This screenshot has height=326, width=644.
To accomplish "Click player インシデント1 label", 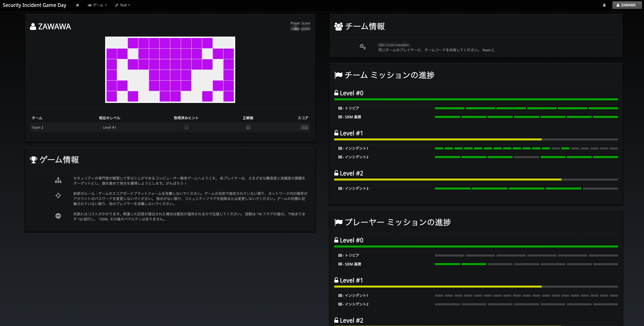I will 357,296.
